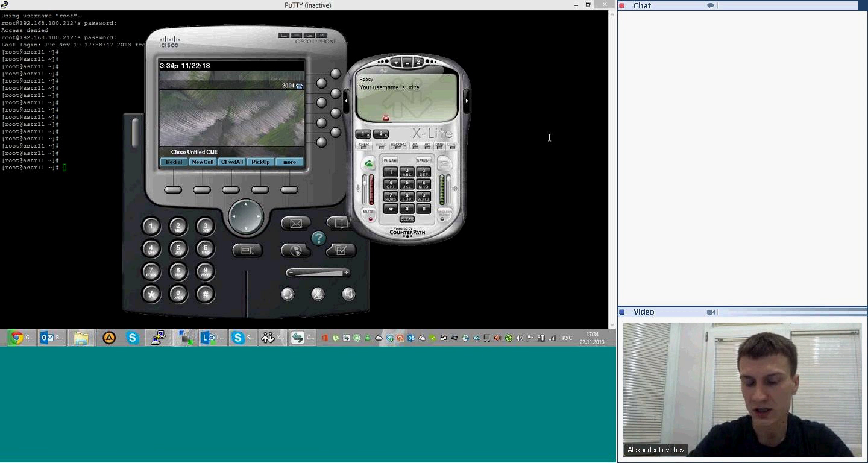This screenshot has height=463, width=868.
Task: Open the X-Lite menu dropdown arrow at top
Action: pos(396,62)
